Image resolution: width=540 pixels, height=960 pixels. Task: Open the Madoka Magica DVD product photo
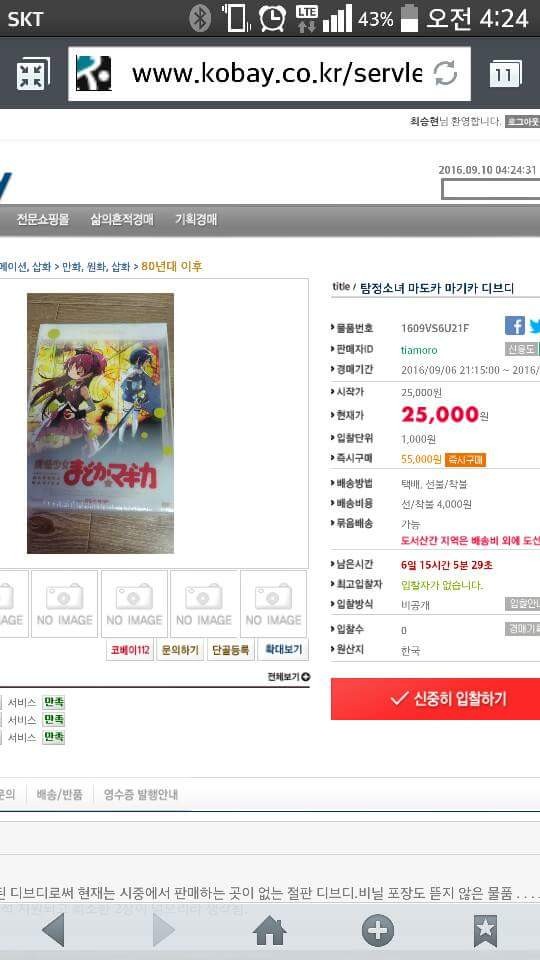click(x=100, y=423)
